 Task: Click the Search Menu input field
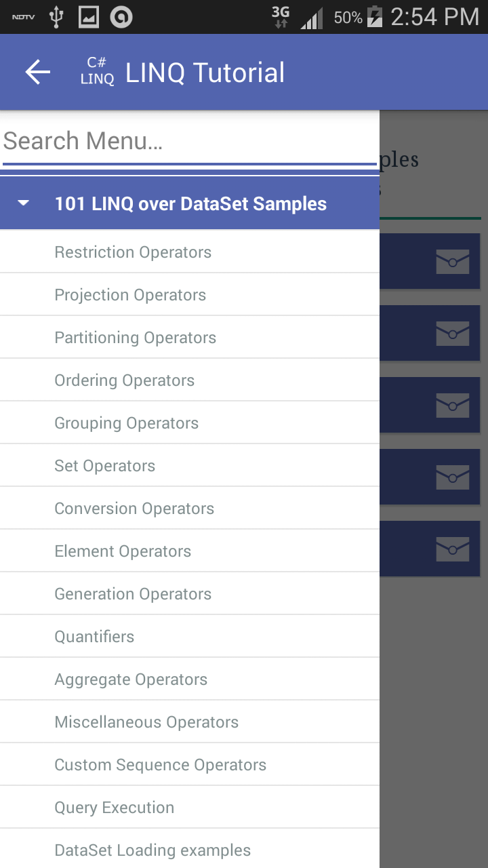coord(188,141)
